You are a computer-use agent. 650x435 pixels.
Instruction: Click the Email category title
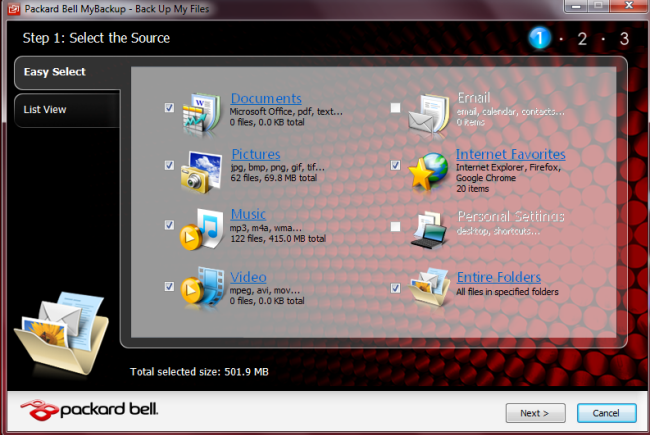tap(474, 98)
